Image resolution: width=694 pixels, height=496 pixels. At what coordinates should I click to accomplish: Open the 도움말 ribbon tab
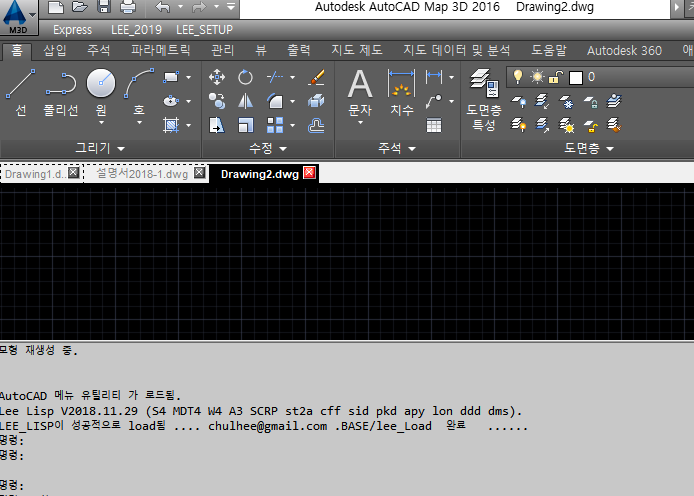pos(549,50)
